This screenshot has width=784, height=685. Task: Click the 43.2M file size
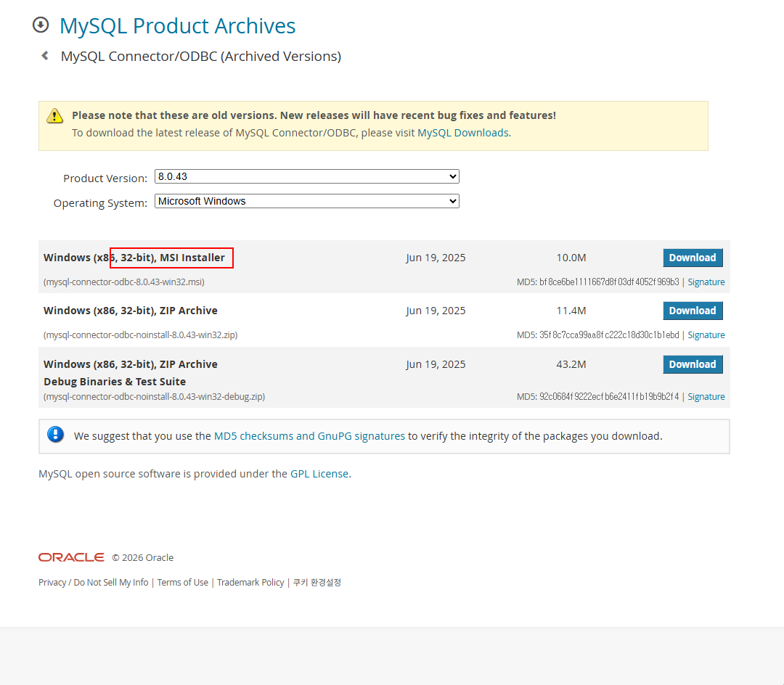click(571, 364)
